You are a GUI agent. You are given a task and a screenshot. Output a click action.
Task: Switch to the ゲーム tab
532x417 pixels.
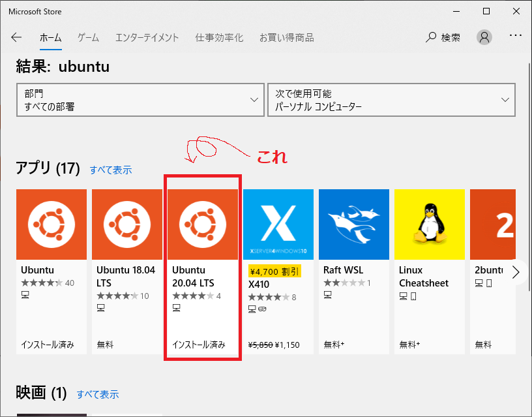click(88, 37)
